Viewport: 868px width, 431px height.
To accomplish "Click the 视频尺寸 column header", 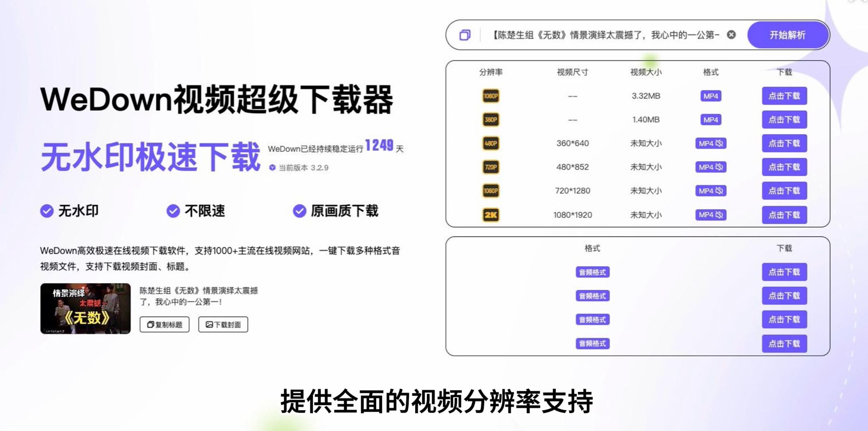I will click(572, 72).
